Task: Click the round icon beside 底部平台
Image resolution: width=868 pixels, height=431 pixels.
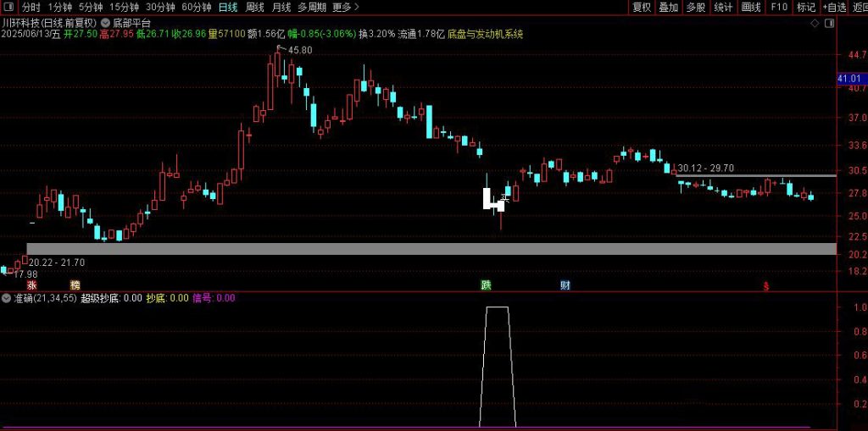Action: 104,23
